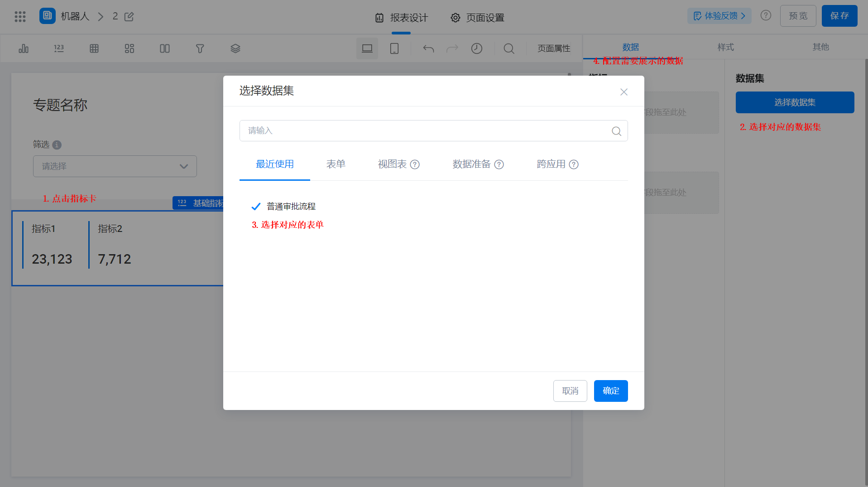Pick the table component icon
The height and width of the screenshot is (487, 868).
click(94, 48)
